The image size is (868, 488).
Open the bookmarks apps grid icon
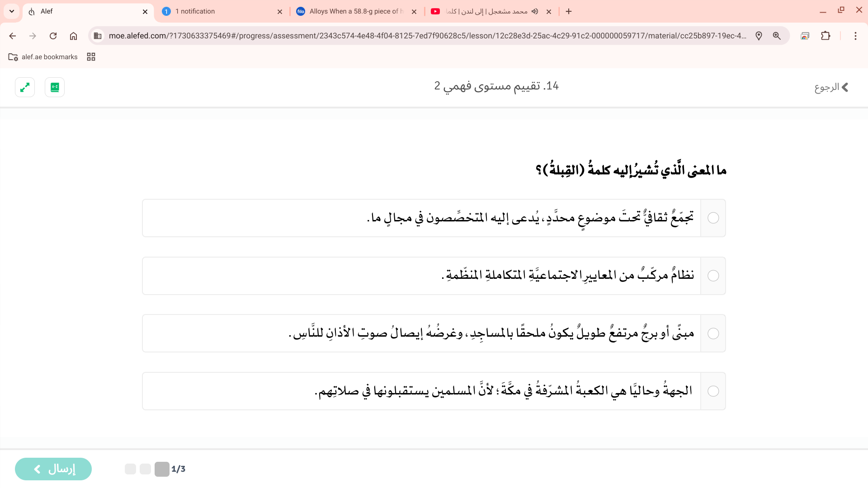[91, 57]
